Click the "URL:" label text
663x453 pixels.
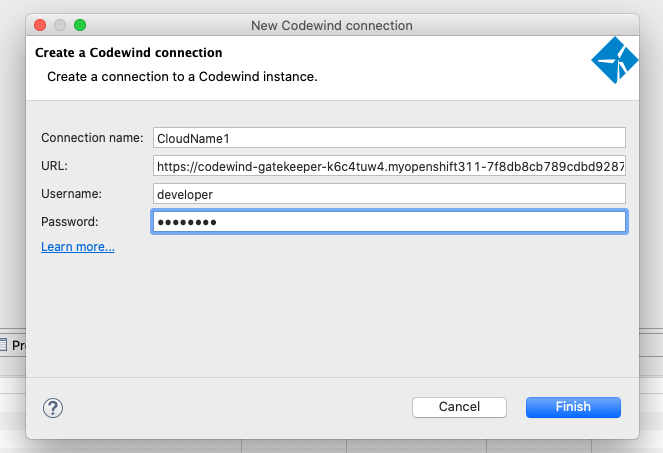point(54,166)
